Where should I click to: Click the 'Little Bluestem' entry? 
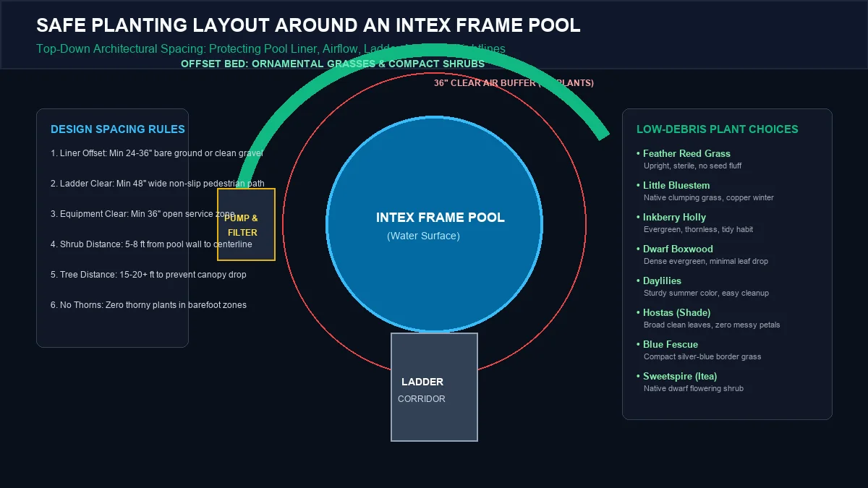[x=673, y=185]
